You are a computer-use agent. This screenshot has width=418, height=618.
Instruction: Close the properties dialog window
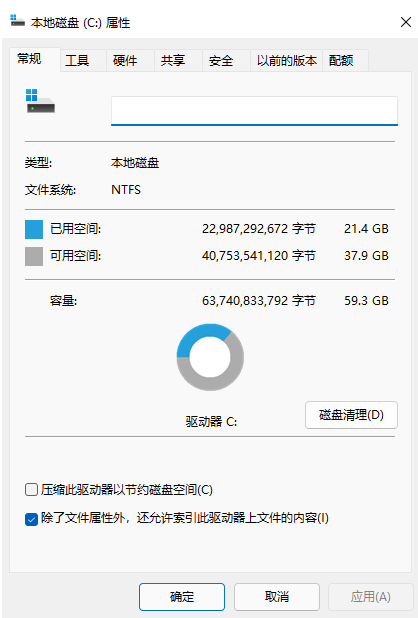406,22
